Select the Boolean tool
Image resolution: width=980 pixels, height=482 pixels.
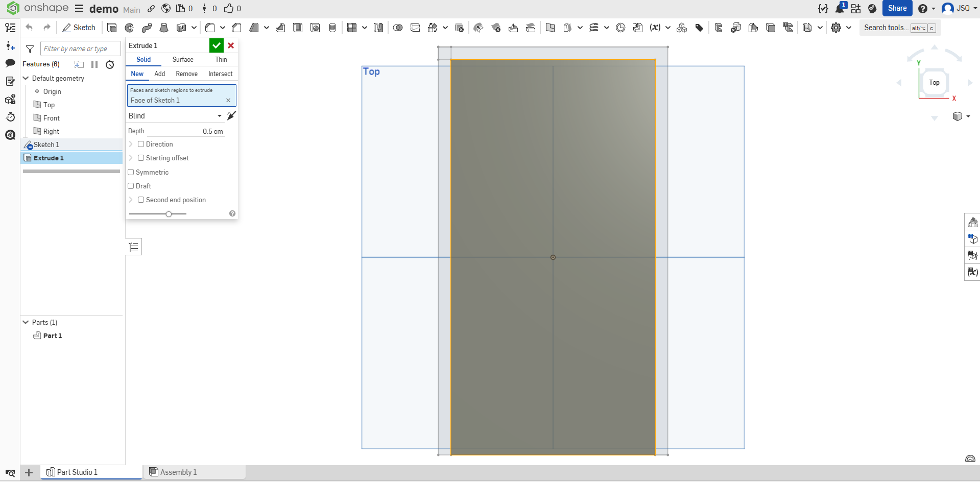pyautogui.click(x=398, y=28)
